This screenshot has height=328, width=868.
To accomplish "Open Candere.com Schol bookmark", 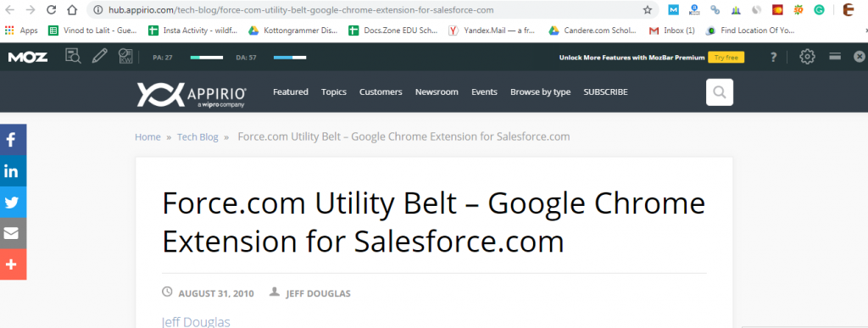I will [x=593, y=31].
